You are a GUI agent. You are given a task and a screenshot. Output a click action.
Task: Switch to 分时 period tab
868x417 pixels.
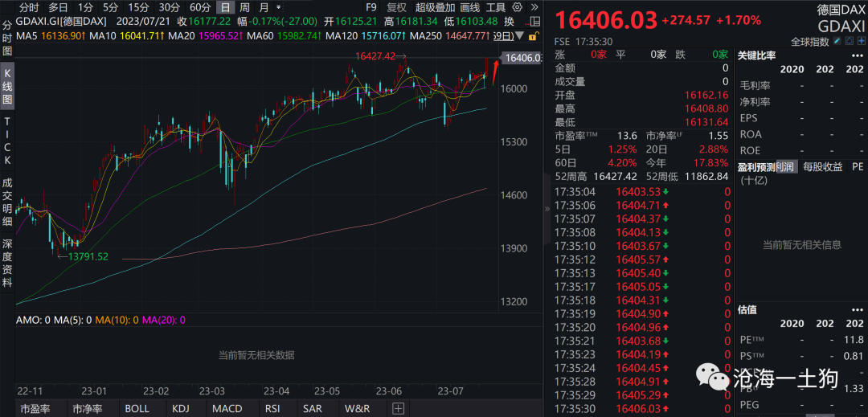coord(30,8)
